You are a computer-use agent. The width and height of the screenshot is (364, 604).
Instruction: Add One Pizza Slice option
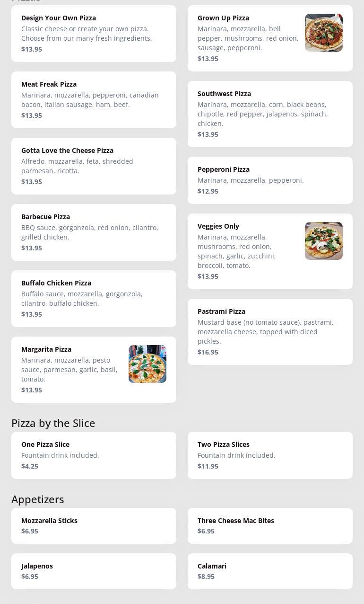(x=94, y=455)
